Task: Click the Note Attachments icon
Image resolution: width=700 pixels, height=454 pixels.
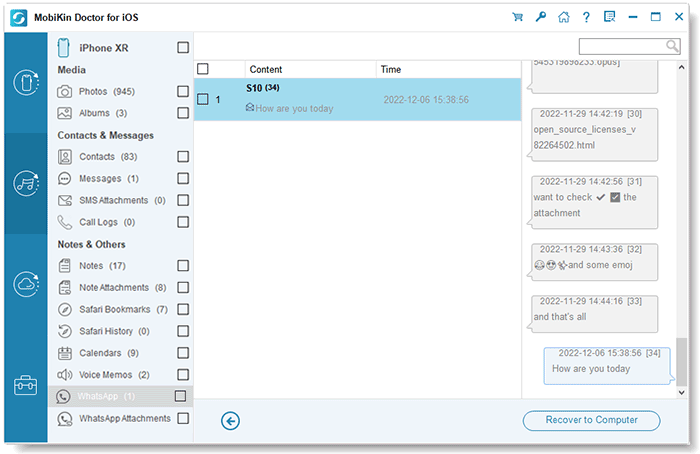Action: (65, 287)
